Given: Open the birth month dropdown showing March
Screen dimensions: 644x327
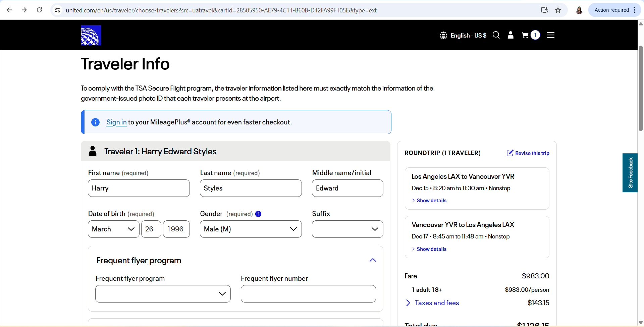Looking at the screenshot, I should (113, 229).
